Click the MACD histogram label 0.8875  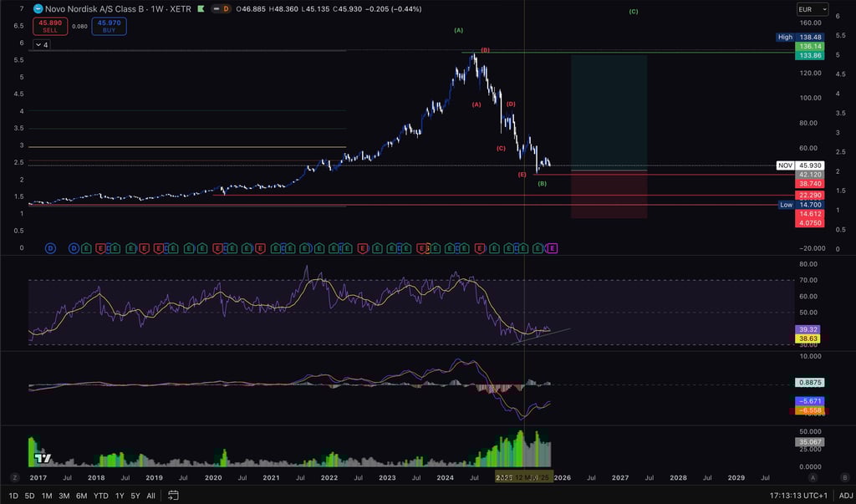coord(810,383)
